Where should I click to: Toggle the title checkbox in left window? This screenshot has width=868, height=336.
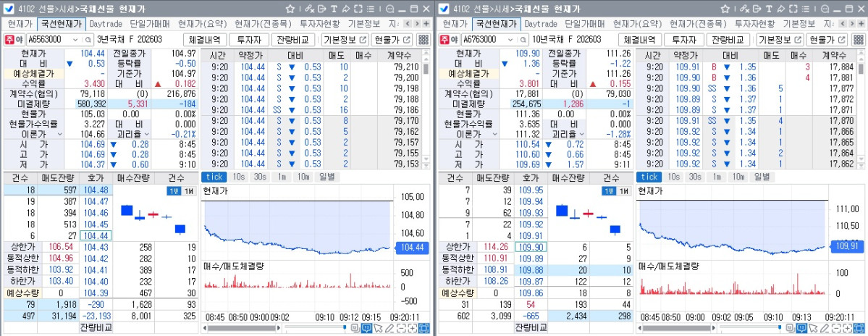[x=8, y=9]
